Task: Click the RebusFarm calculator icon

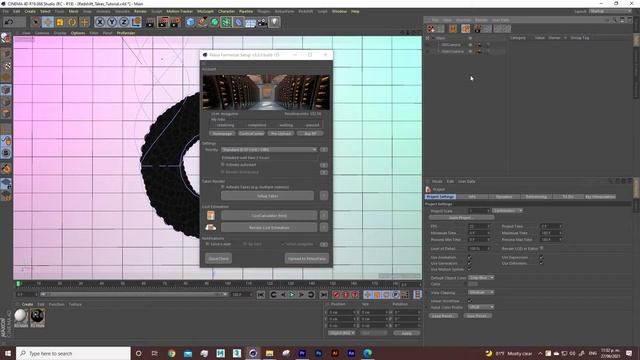Action: tap(211, 215)
